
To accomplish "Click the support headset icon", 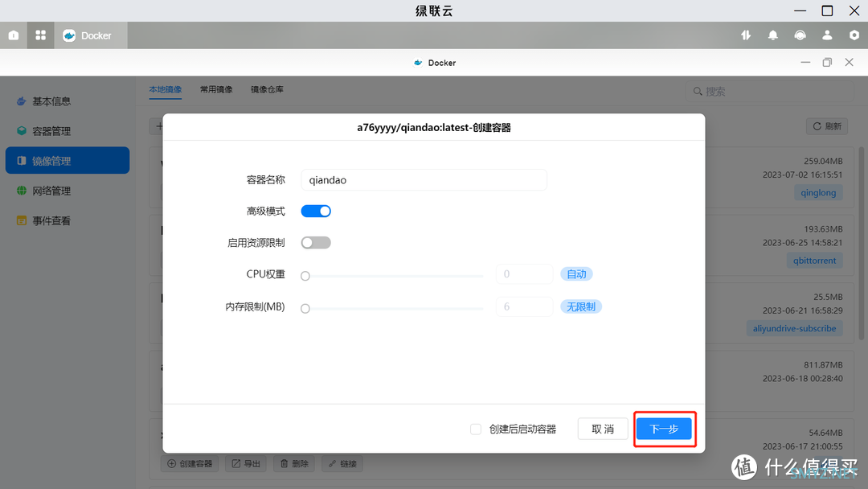I will (800, 35).
